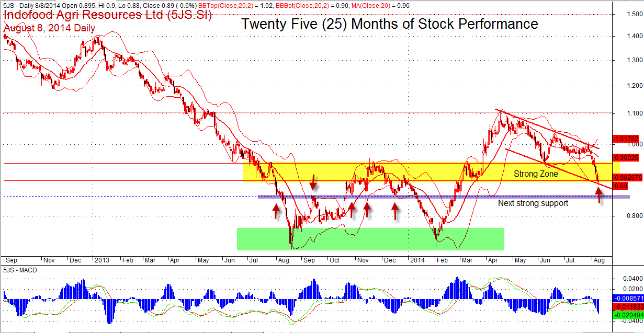Click the 0.902676 price tag
This screenshot has height=333, width=644.
click(627, 178)
